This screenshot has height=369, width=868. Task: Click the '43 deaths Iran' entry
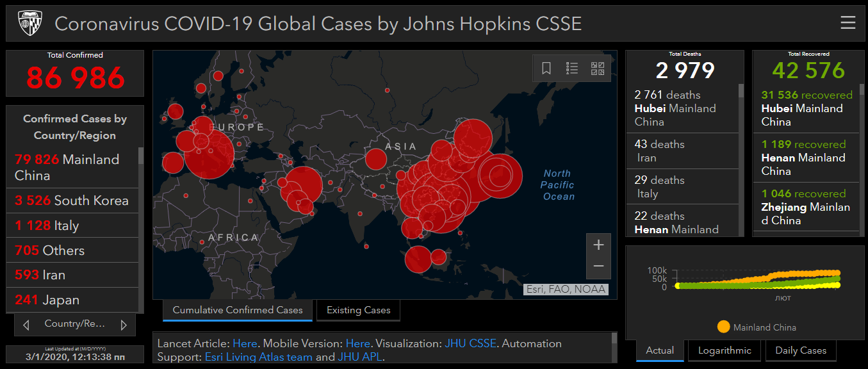click(682, 151)
